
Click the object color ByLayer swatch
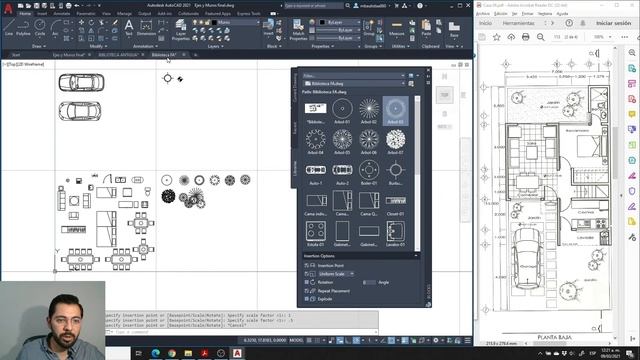click(x=322, y=22)
